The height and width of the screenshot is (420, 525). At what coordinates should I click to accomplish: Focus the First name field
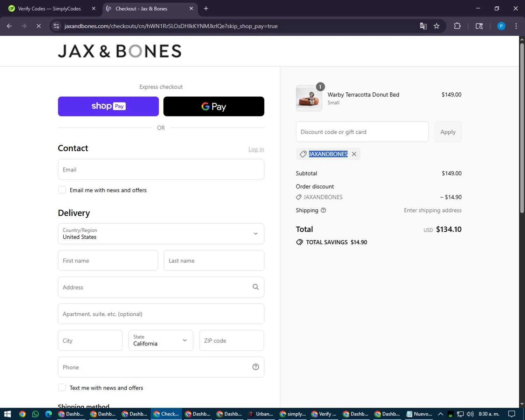tap(108, 260)
